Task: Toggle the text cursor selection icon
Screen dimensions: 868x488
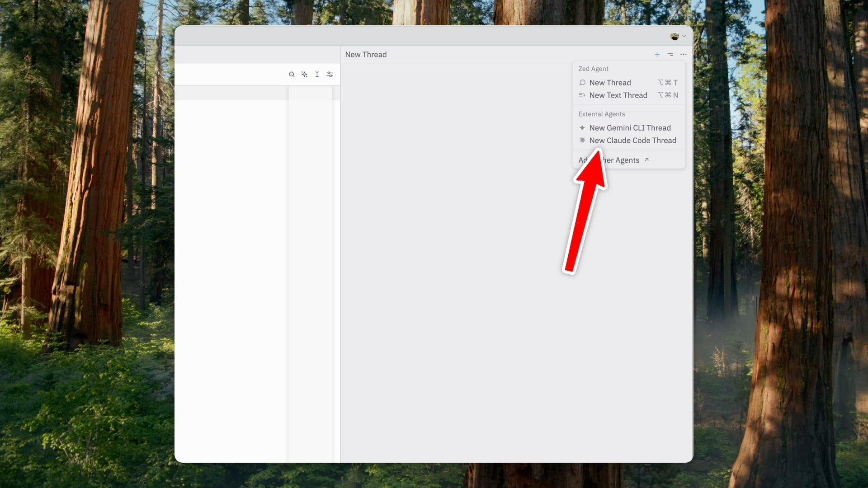Action: (x=317, y=75)
